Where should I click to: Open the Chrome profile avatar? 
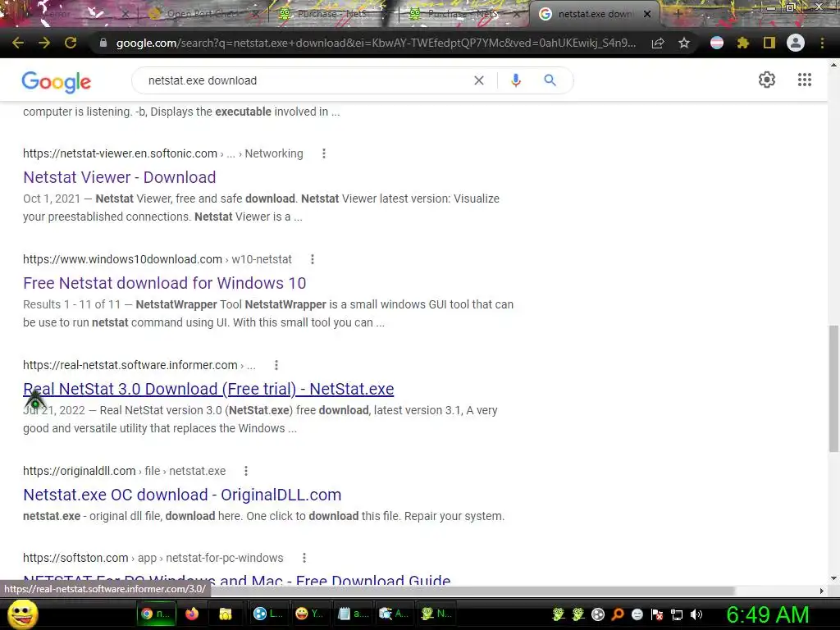click(795, 43)
